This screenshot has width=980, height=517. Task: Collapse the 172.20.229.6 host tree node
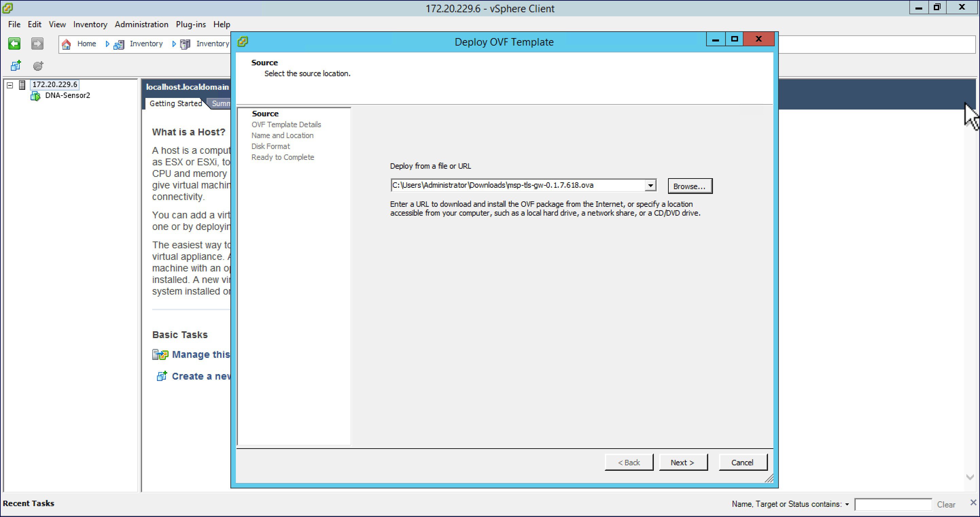click(x=10, y=84)
